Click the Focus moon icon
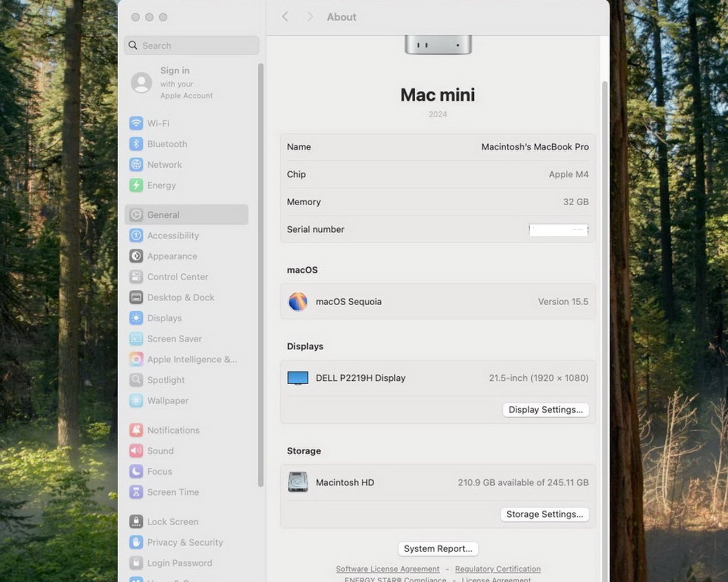This screenshot has width=728, height=582. [x=136, y=471]
